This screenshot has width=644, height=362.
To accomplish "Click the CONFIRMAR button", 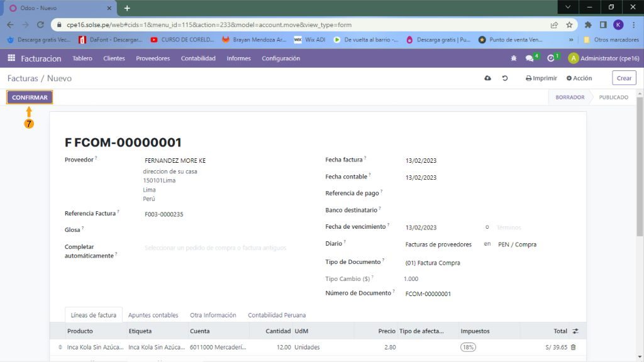I will coord(30,97).
